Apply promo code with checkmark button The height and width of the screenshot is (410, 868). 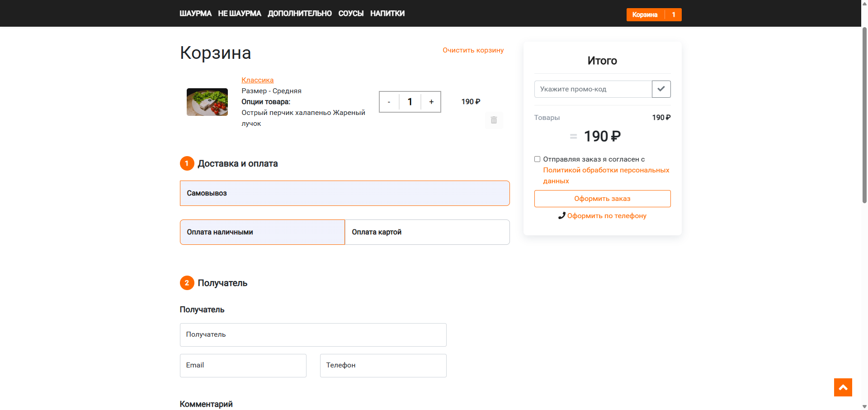661,89
